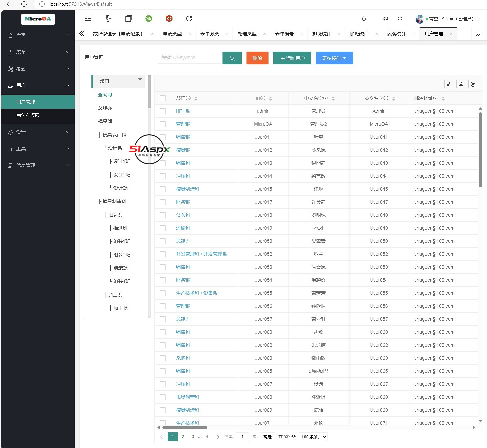
Task: Click the stacked documents icon in top toolbar
Action: point(129,19)
